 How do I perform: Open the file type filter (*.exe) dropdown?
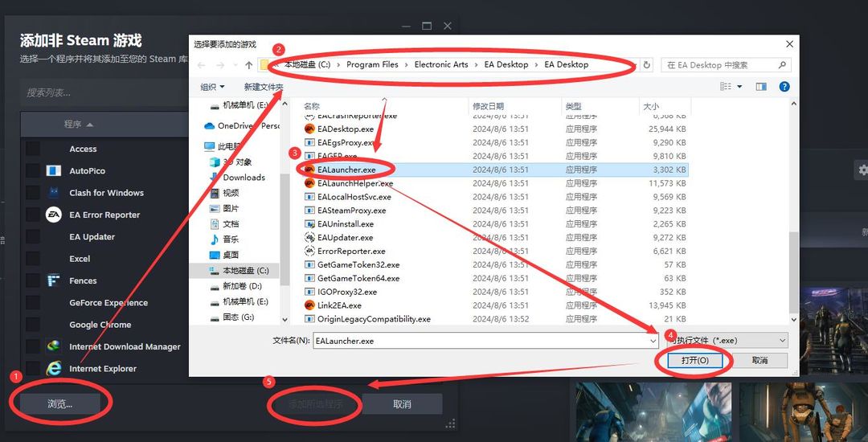pos(726,341)
